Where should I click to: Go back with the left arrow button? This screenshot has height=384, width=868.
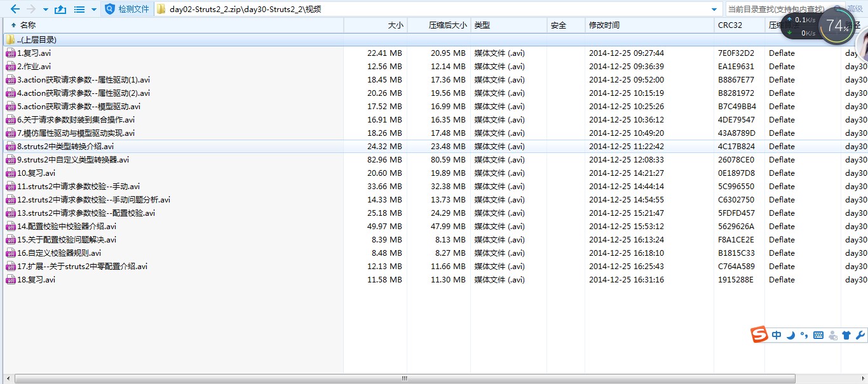(x=14, y=10)
